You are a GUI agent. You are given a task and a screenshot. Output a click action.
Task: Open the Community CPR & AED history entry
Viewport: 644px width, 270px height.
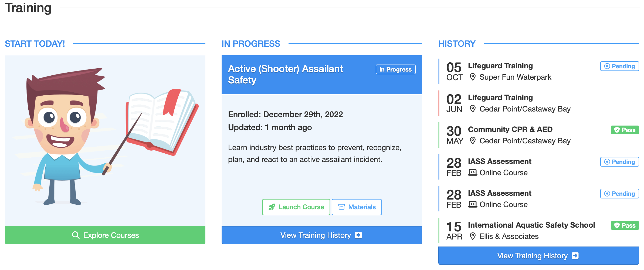click(538, 135)
